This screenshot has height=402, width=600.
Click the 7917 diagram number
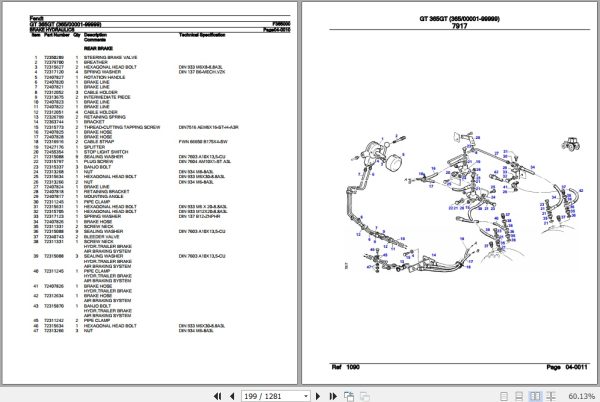point(459,26)
